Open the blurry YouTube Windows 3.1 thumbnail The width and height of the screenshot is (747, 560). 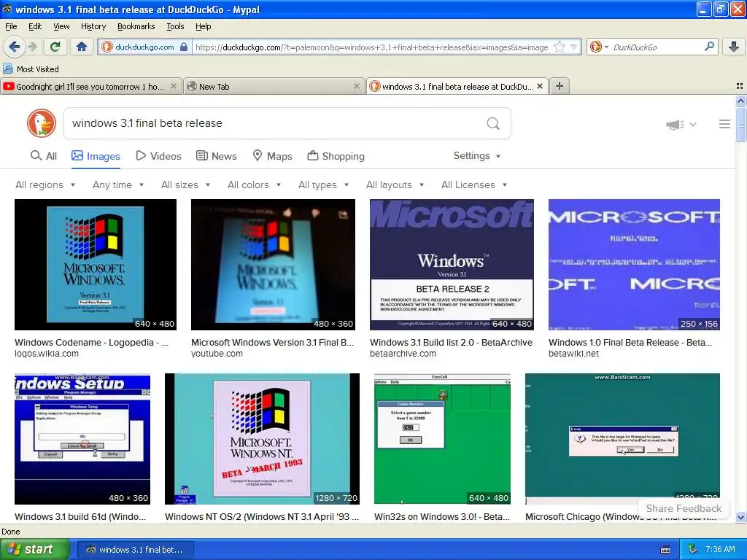tap(273, 264)
